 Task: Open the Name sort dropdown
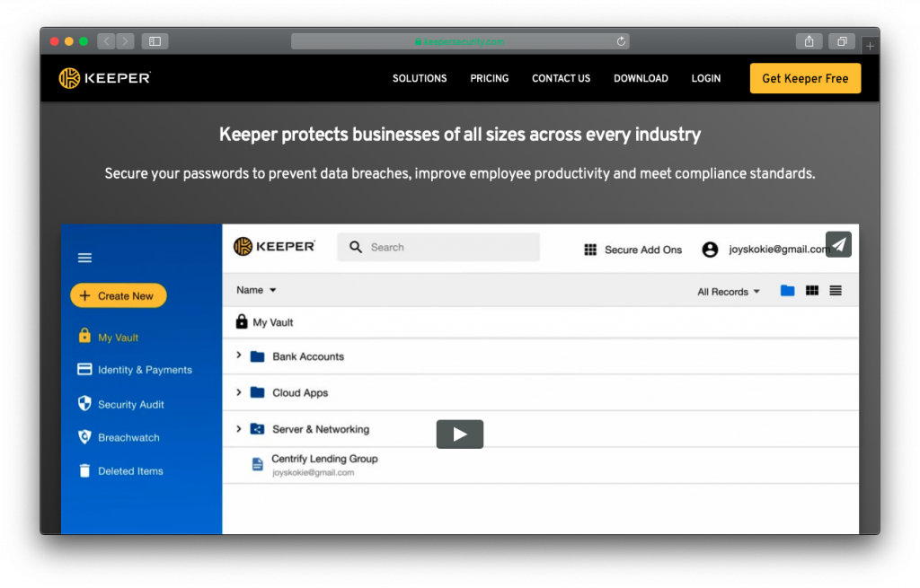point(256,290)
